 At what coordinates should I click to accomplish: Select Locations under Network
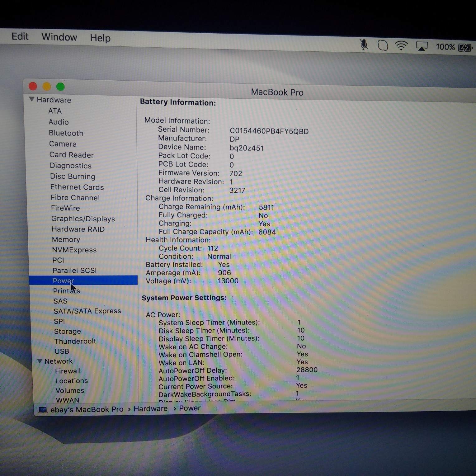click(x=71, y=381)
